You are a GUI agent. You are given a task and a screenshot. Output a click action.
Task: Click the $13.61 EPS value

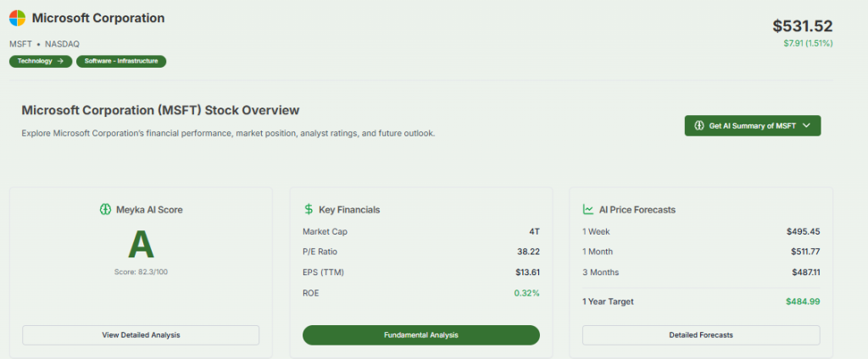pyautogui.click(x=527, y=272)
